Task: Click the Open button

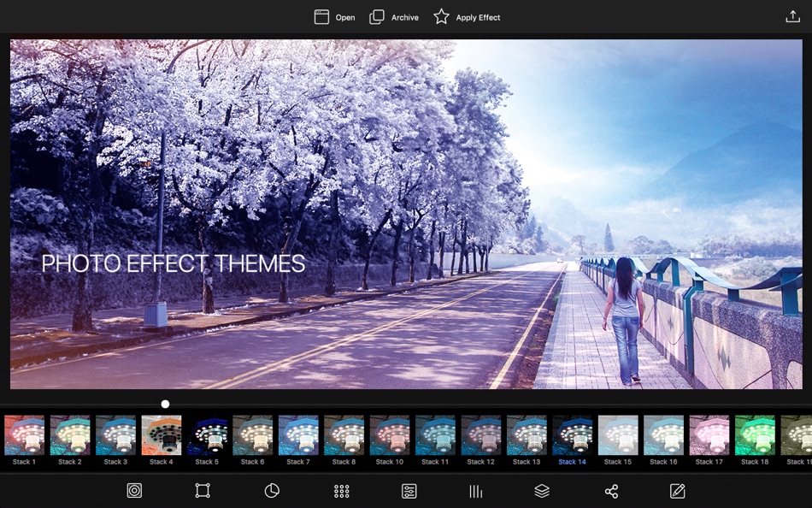Action: 333,16
